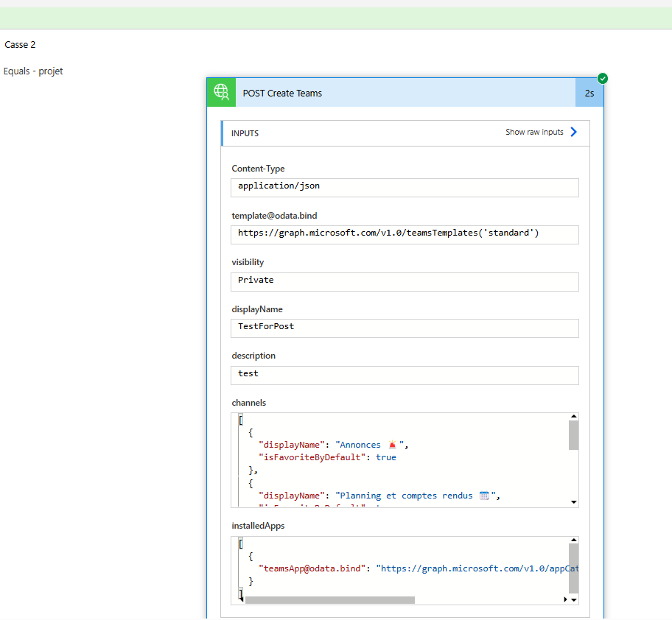Click the installedApps horizontal scroll right arrow

click(565, 599)
